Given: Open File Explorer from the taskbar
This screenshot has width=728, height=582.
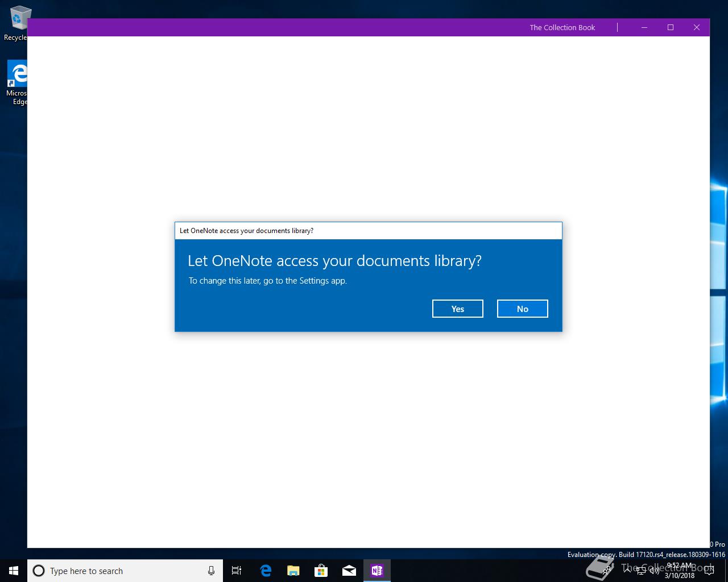Looking at the screenshot, I should click(x=293, y=571).
